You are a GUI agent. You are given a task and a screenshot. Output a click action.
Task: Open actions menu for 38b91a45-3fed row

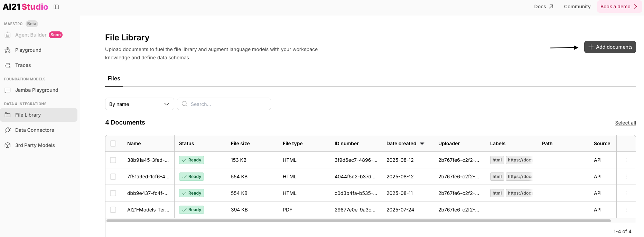pyautogui.click(x=626, y=160)
